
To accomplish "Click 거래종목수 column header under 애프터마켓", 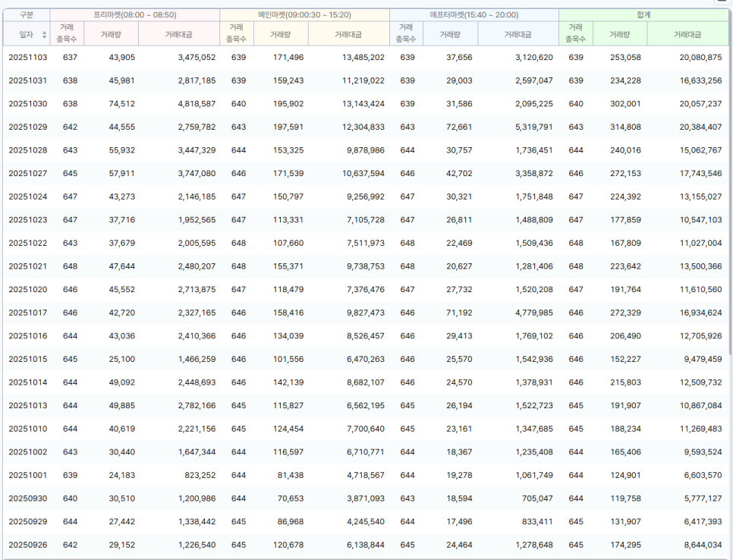I will coord(407,34).
